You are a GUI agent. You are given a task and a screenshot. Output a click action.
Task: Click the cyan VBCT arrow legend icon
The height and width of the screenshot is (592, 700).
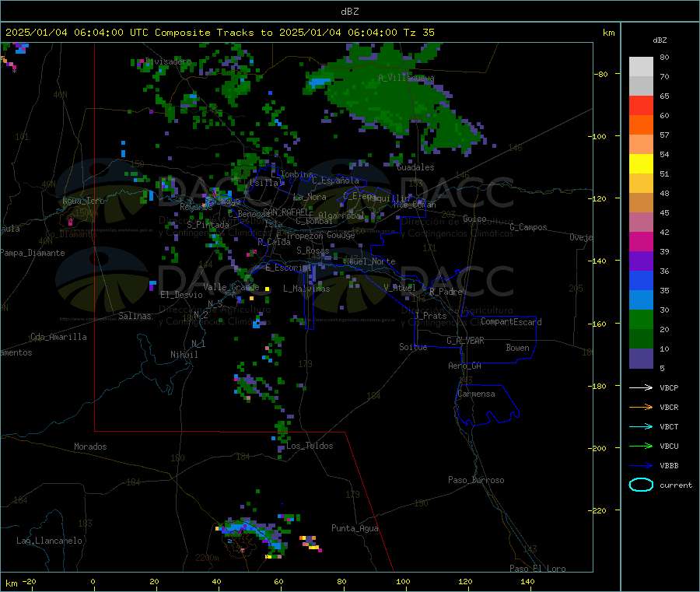pos(641,426)
